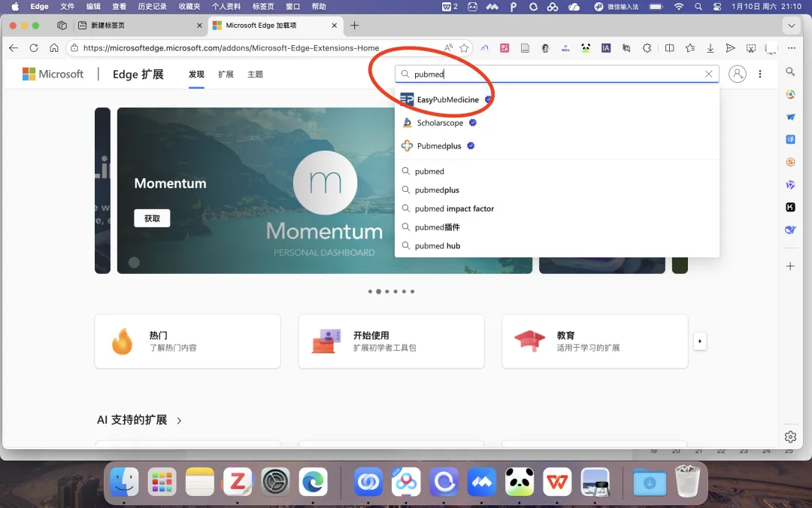Viewport: 812px width, 508px height.
Task: Open the tab actions workspace icon
Action: point(62,26)
